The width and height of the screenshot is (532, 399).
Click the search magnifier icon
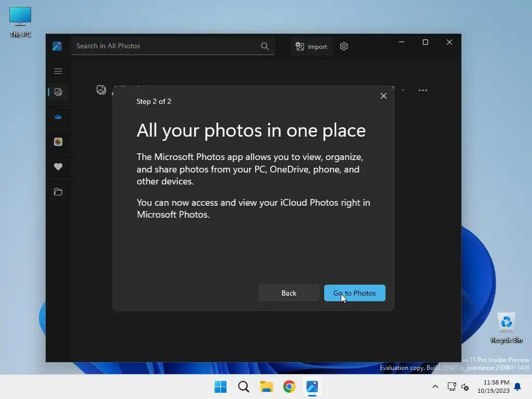[x=264, y=46]
